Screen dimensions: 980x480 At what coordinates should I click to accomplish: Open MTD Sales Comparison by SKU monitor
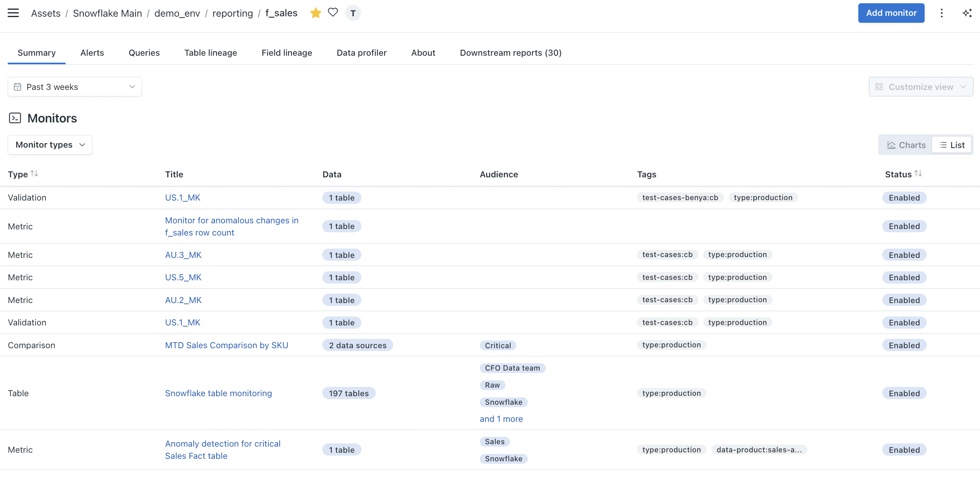(x=226, y=345)
